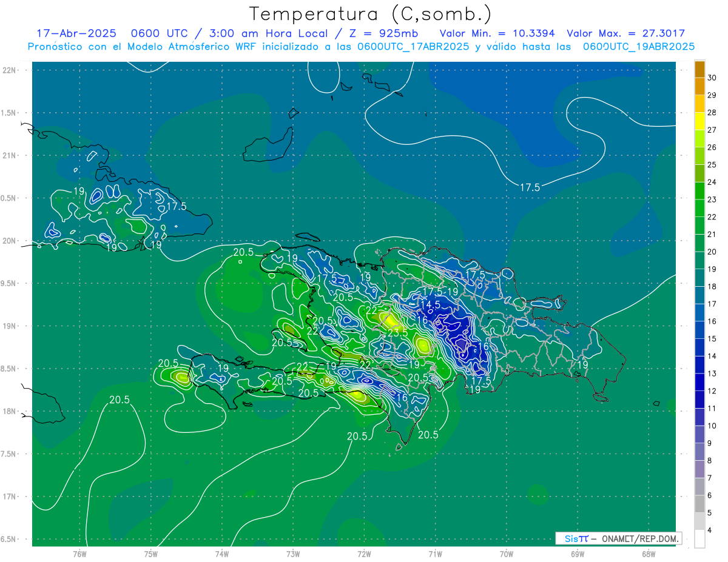Click the 'Temperatura (C,somb.)' map title
Screen dimensions: 728x562
371,13
